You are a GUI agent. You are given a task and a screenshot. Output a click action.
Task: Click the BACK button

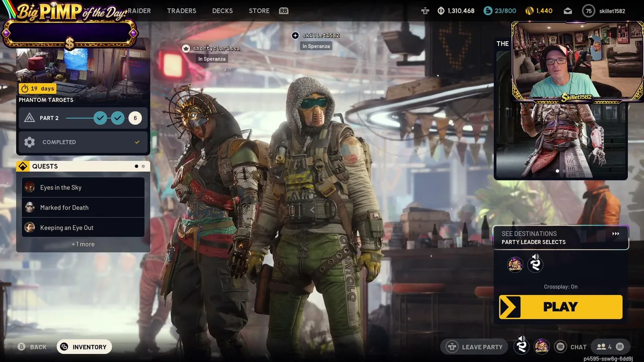click(33, 347)
